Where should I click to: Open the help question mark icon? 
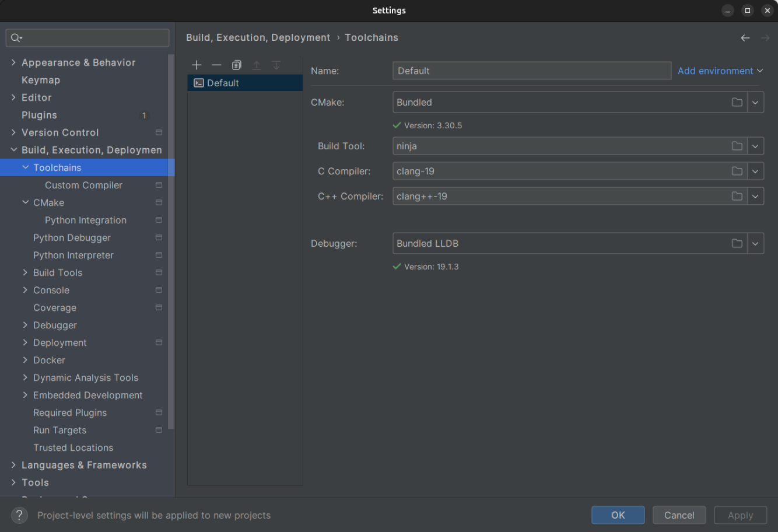(19, 515)
